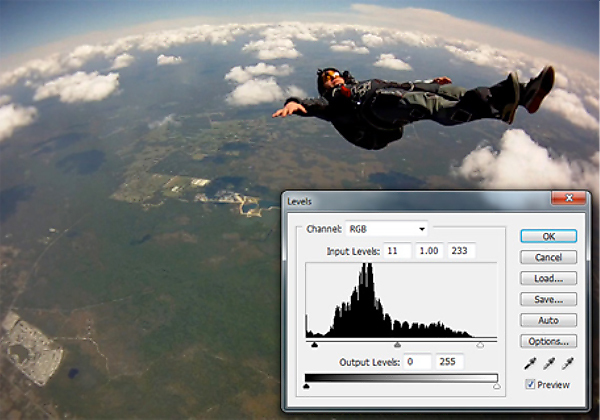Click output levels field showing 0
600x420 pixels.
417,362
